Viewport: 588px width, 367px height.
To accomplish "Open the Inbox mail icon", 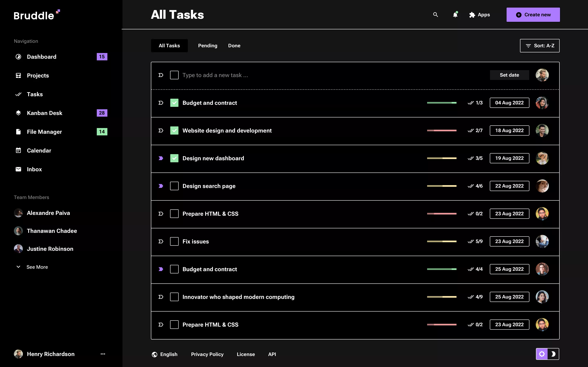I will 18,169.
